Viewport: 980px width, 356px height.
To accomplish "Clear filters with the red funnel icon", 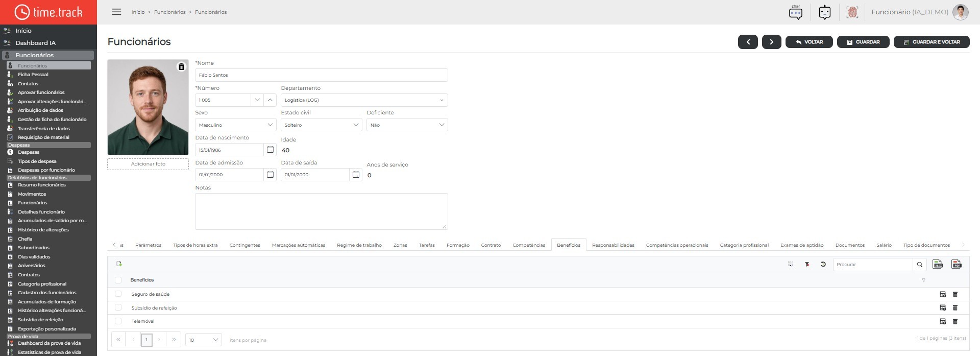I will (x=807, y=264).
